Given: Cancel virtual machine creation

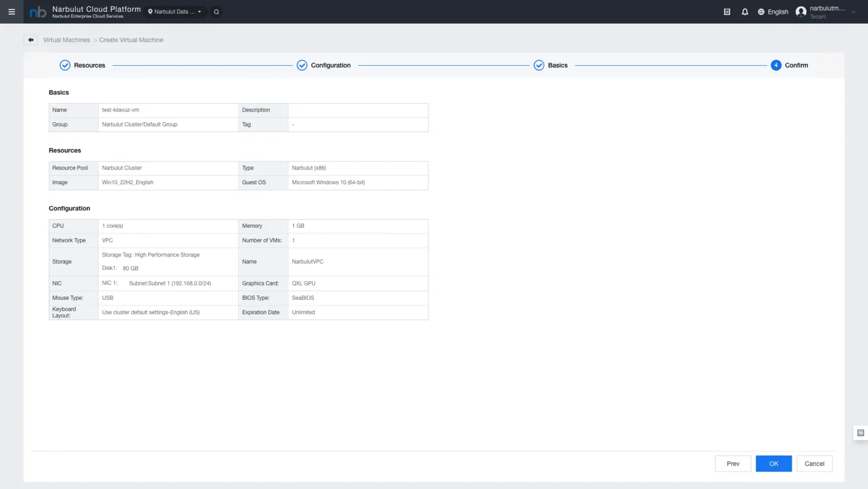Looking at the screenshot, I should [814, 464].
